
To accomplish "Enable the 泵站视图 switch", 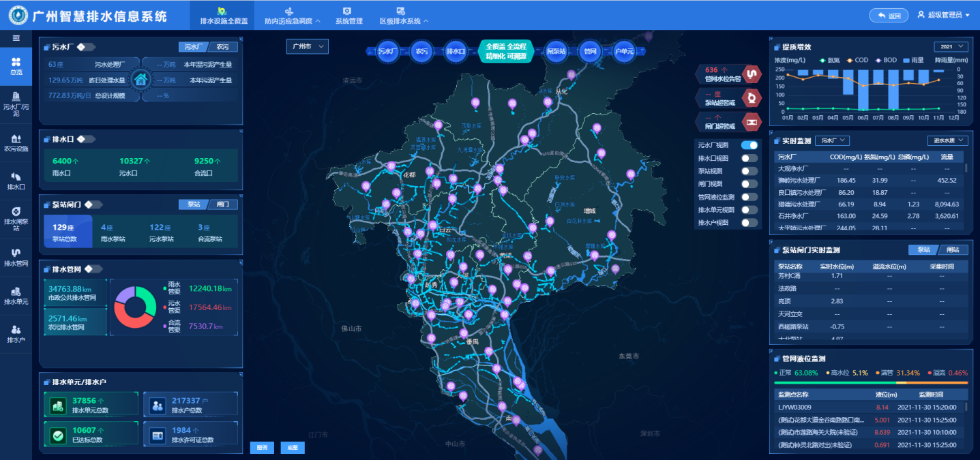I will click(749, 171).
